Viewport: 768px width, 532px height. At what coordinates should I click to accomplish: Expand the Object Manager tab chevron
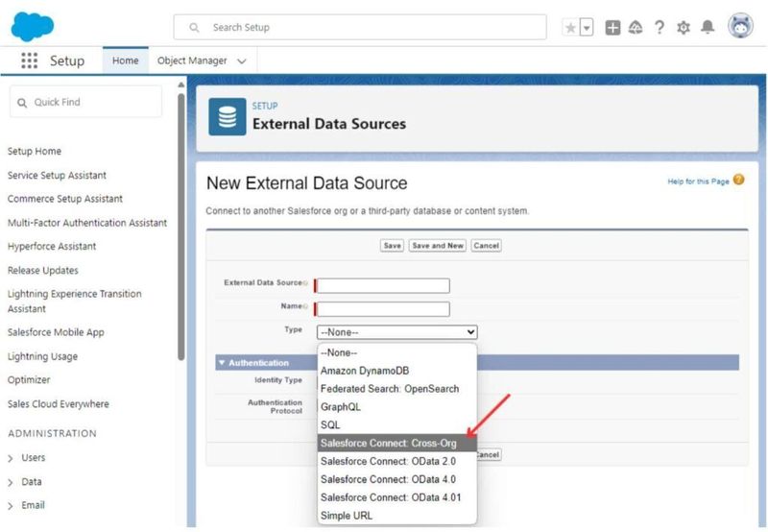[x=242, y=61]
